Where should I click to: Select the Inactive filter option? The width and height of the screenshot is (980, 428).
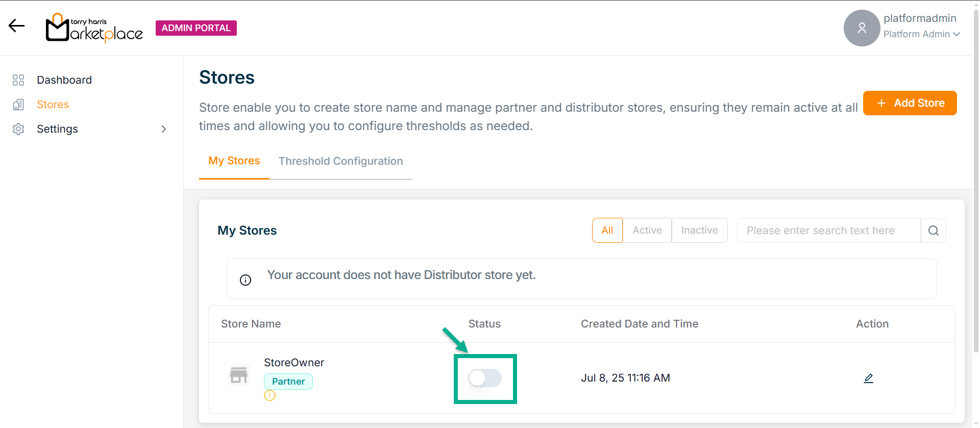699,231
